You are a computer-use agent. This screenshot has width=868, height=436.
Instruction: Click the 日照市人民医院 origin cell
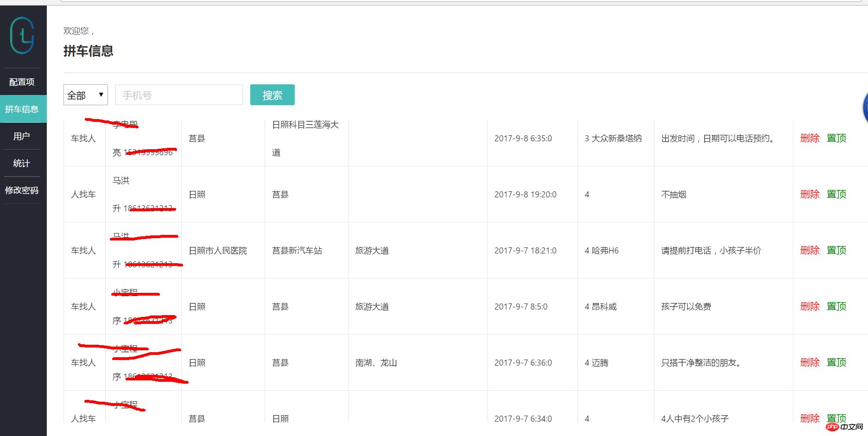pos(218,251)
